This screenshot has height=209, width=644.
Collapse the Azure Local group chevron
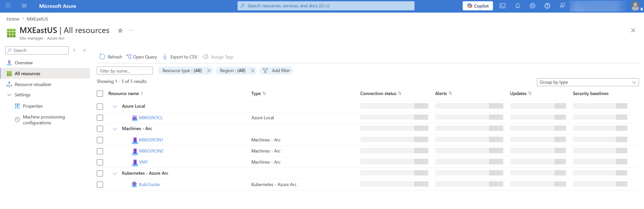tap(115, 106)
